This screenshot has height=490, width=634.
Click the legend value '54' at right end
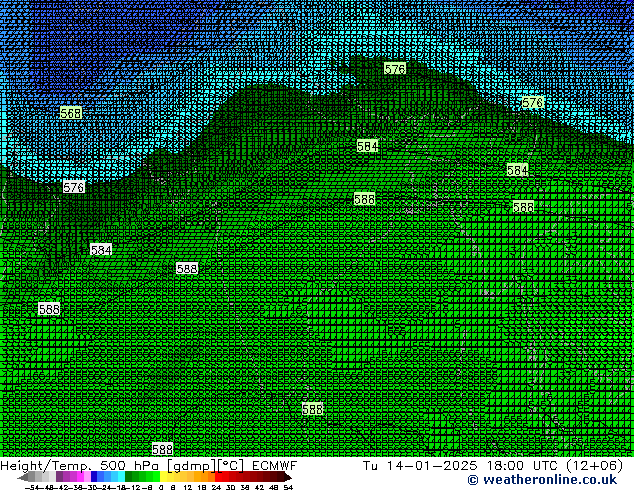click(288, 487)
